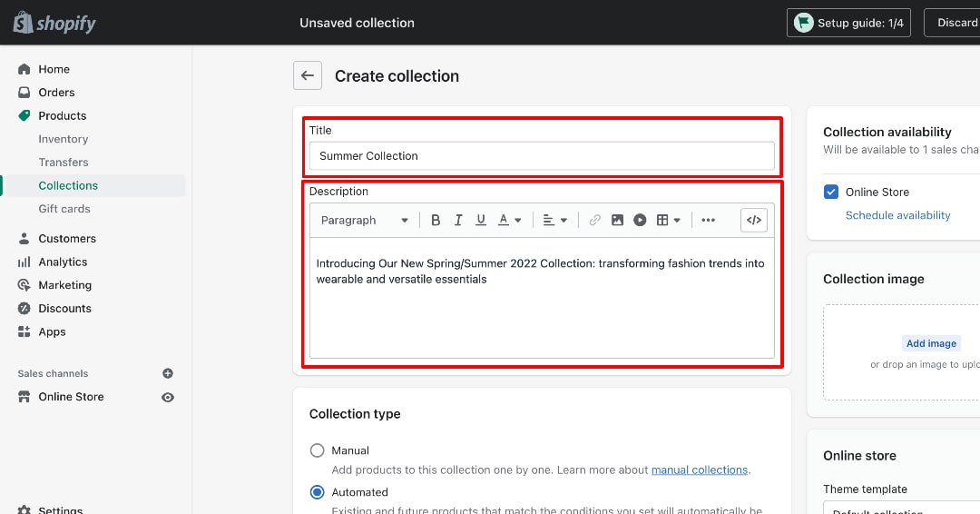Open Analytics in sidebar
The width and height of the screenshot is (980, 514).
[x=63, y=262]
